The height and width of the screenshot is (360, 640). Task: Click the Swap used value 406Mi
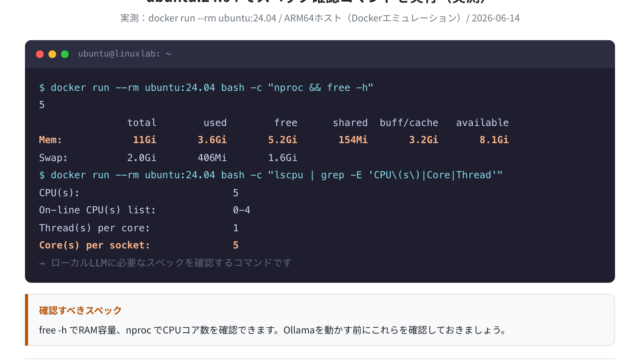coord(212,158)
